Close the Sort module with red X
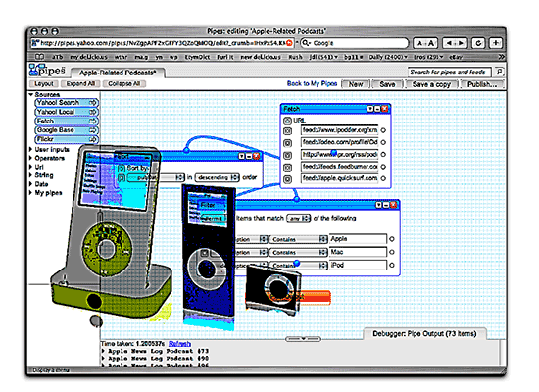Screen dimensions: 539x392 [256, 156]
